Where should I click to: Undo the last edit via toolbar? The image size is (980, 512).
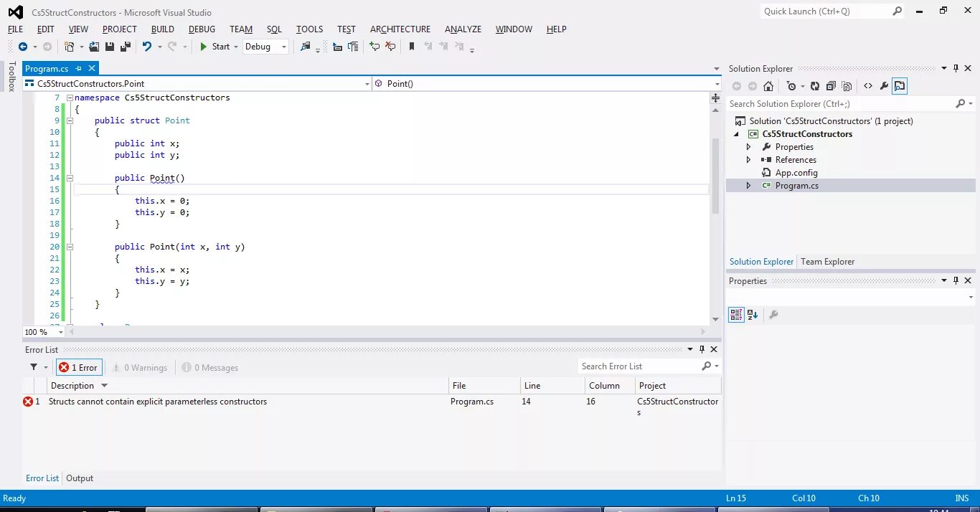point(147,47)
